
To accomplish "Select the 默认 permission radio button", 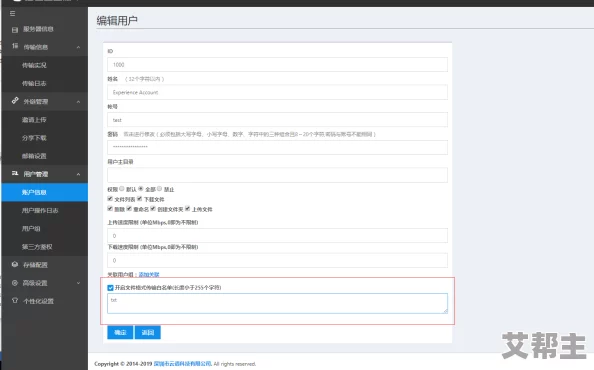I will [x=122, y=188].
